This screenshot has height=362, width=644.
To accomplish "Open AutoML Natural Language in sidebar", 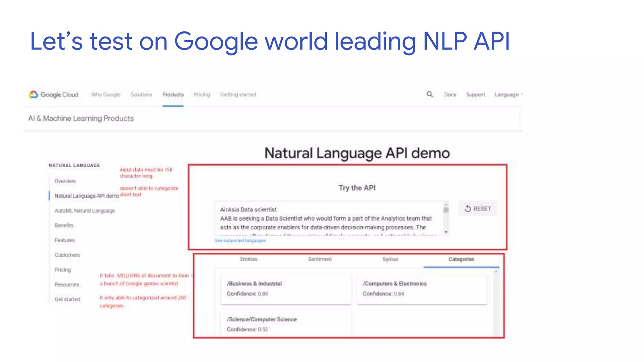I will [85, 211].
